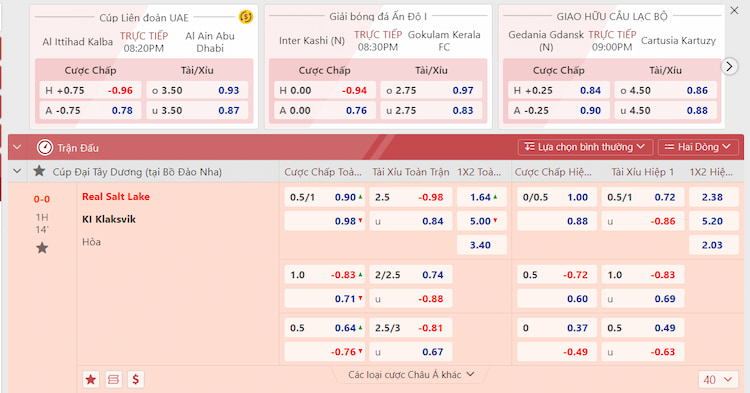
Task: Select first-half under odds -0.63
Action: 643,352
